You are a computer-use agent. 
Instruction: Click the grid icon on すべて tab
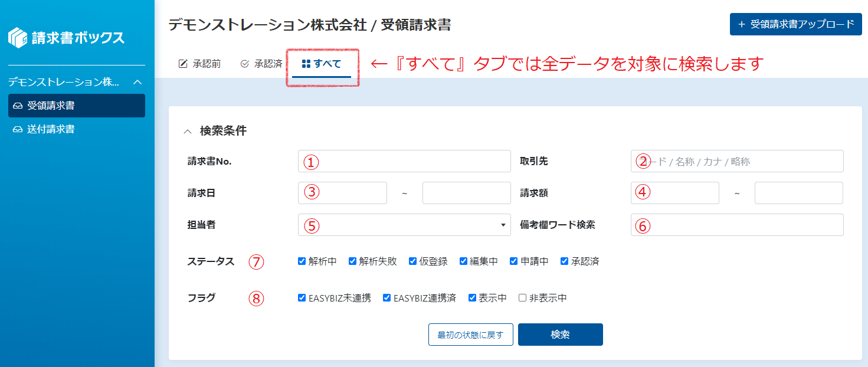click(306, 64)
